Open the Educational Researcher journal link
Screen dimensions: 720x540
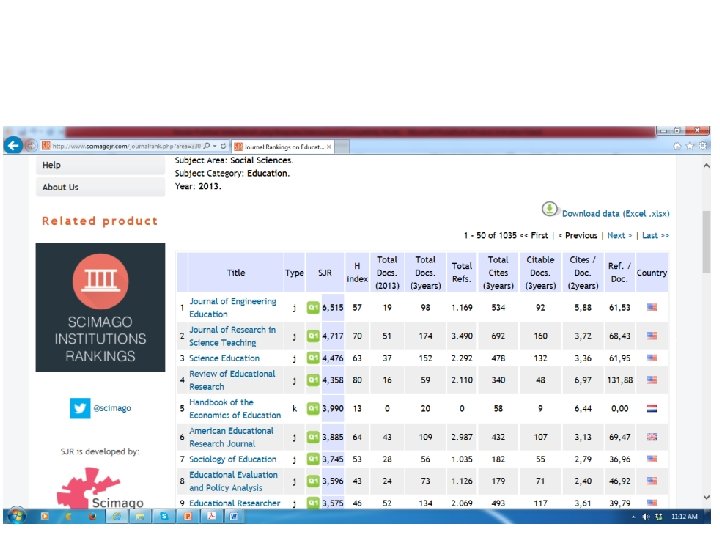(x=235, y=503)
